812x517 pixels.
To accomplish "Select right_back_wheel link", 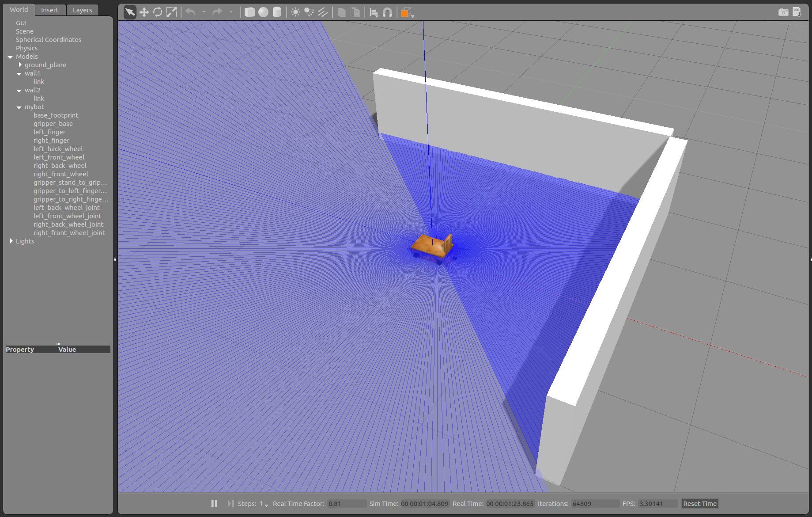I will [x=60, y=166].
